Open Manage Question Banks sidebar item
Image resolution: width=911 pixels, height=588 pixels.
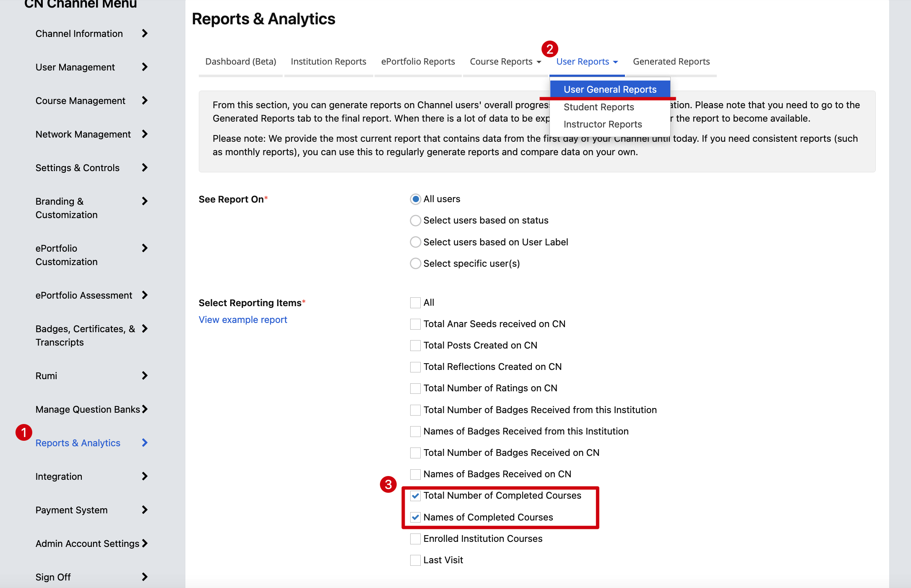click(x=88, y=409)
